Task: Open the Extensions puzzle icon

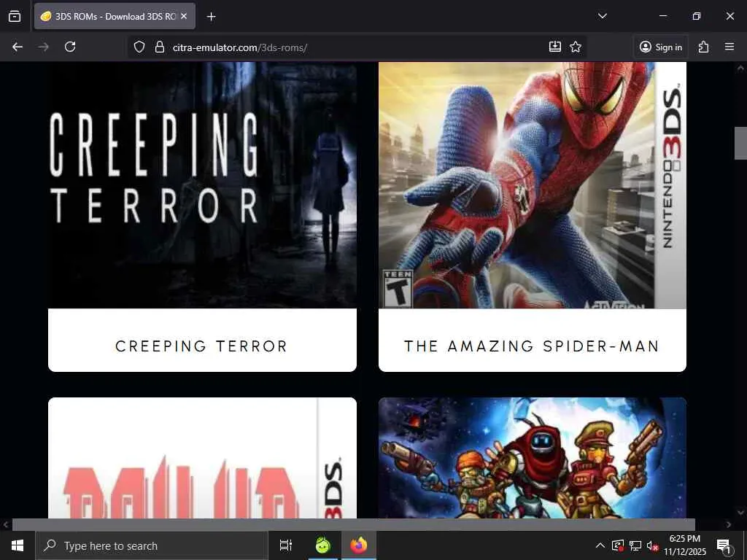Action: tap(704, 47)
